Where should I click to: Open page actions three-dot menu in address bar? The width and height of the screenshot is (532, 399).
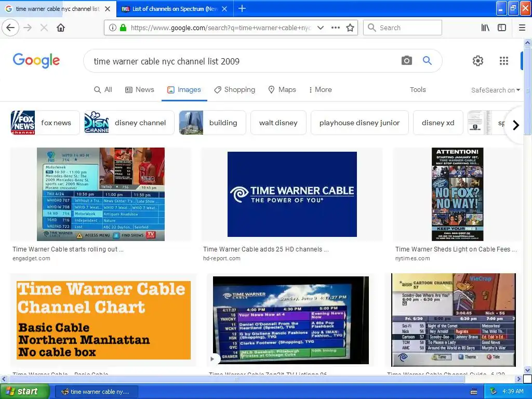[x=335, y=28]
